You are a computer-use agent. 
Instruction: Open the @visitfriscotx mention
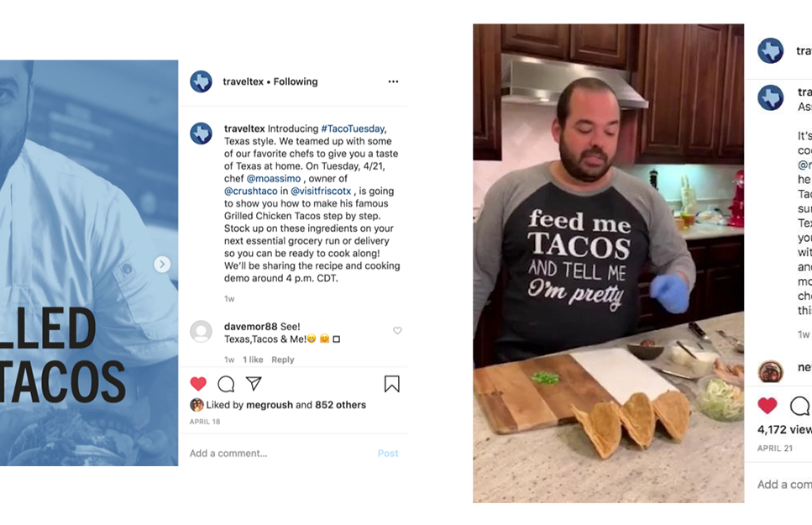[x=321, y=191]
